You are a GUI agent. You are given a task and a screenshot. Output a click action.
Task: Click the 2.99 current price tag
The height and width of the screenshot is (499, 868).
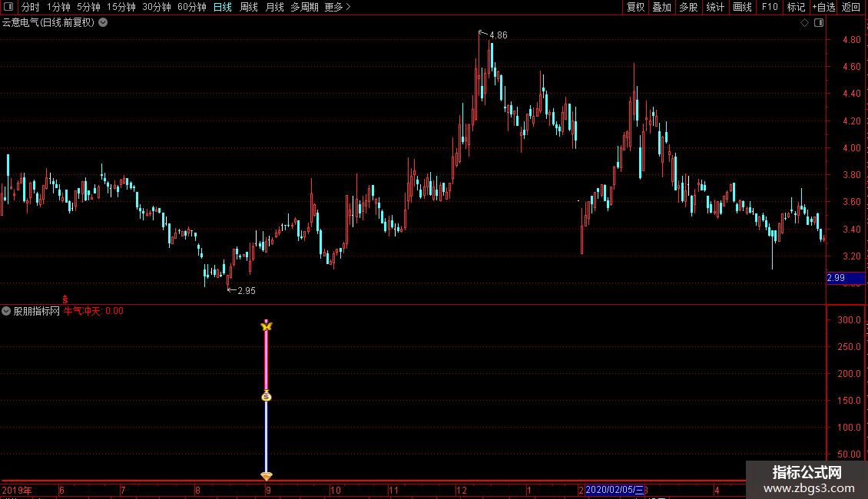click(845, 278)
